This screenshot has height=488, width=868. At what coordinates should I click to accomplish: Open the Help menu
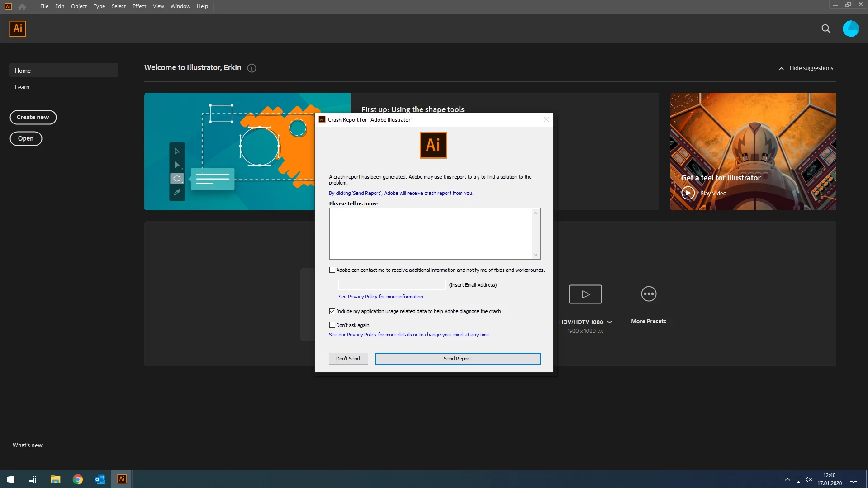(x=202, y=6)
